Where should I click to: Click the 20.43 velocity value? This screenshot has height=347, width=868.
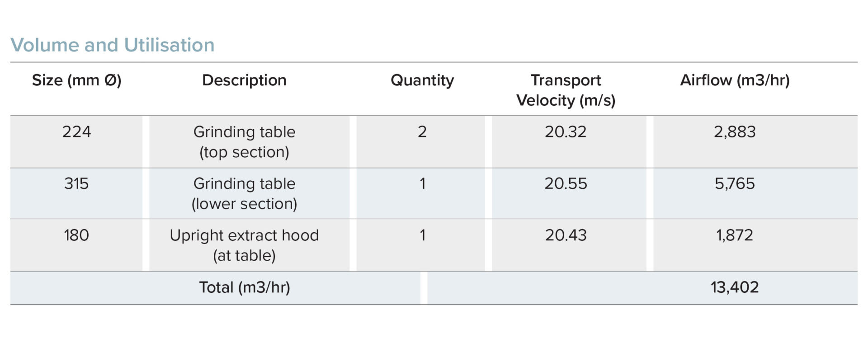tap(566, 235)
